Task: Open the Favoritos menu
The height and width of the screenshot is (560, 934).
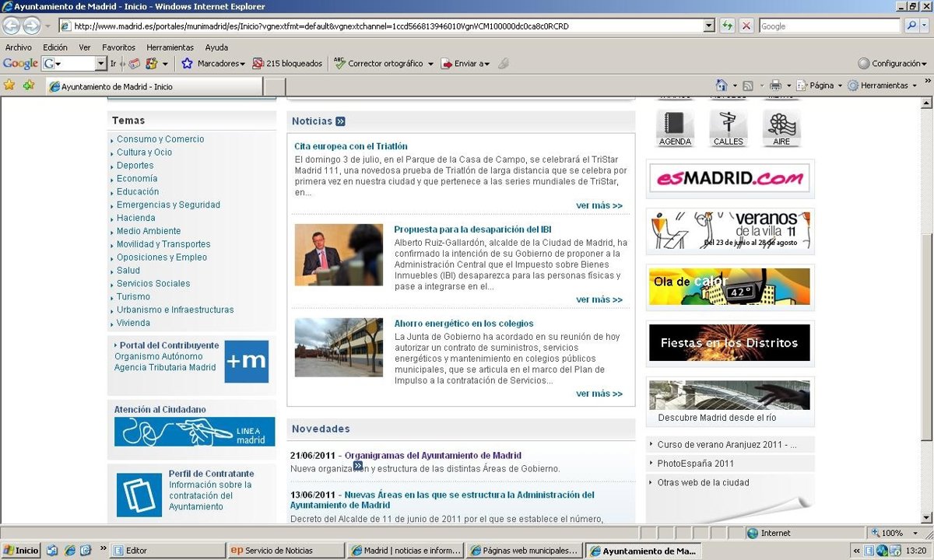Action: click(118, 47)
